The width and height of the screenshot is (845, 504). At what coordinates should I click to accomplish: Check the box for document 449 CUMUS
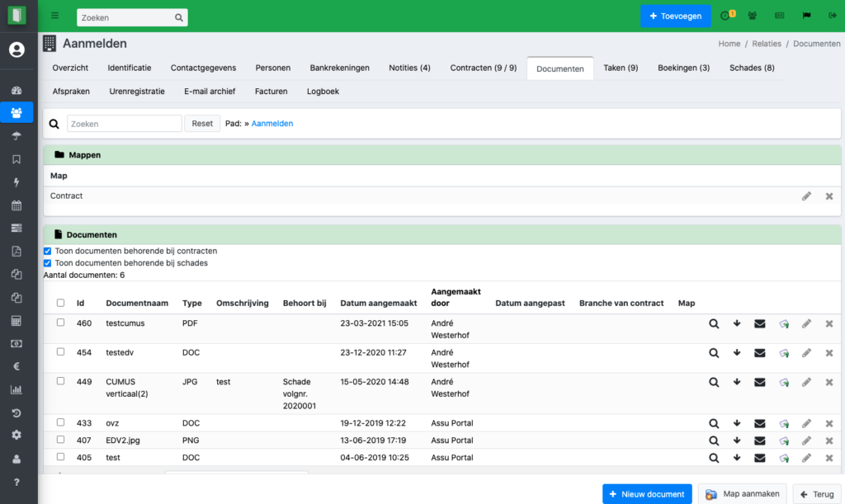click(60, 381)
